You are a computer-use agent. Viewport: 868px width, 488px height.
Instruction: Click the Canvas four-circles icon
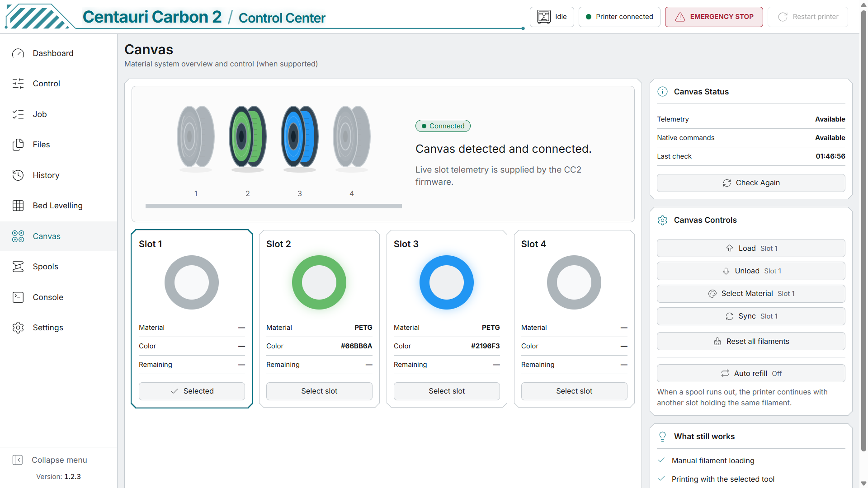point(18,236)
